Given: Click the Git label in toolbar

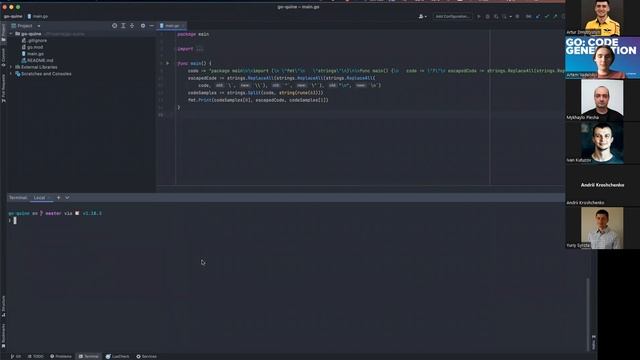Looking at the screenshot, I should (529, 16).
